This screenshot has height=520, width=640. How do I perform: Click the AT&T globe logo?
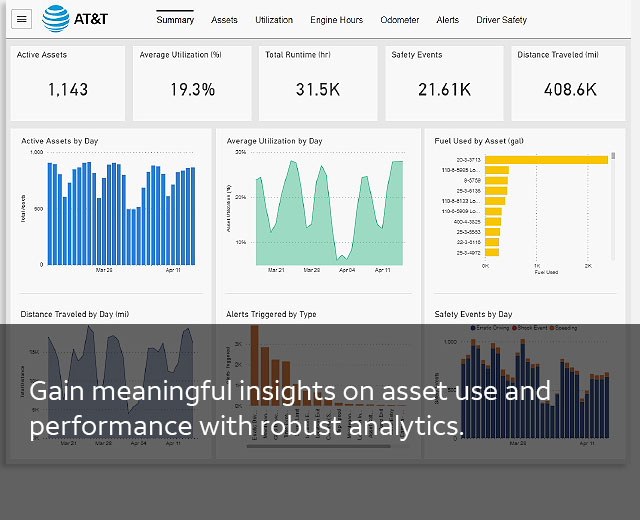point(56,19)
